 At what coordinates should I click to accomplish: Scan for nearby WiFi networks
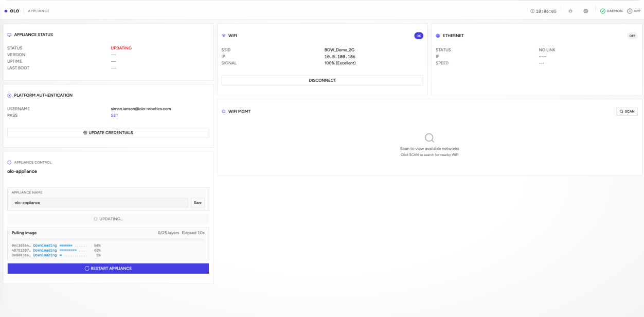click(627, 112)
